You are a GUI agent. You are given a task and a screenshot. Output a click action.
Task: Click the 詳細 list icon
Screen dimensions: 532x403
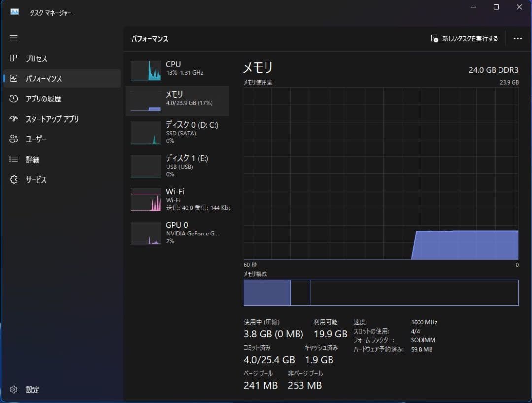point(14,160)
